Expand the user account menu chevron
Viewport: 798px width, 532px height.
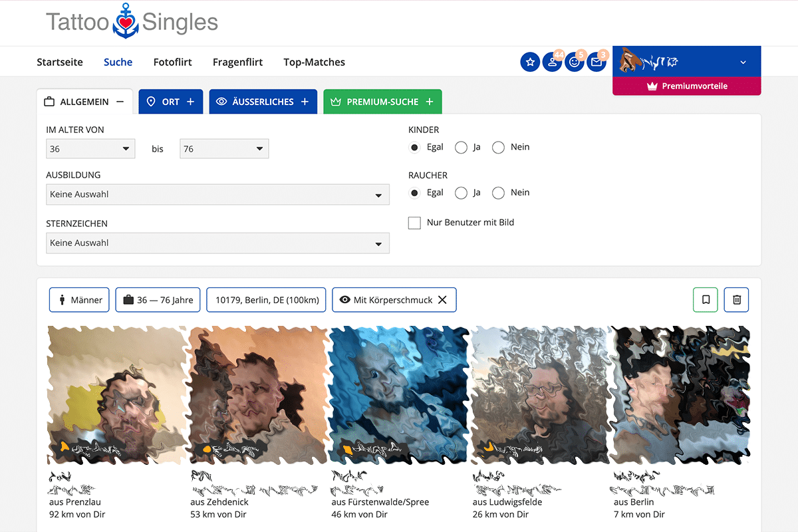[x=743, y=63]
